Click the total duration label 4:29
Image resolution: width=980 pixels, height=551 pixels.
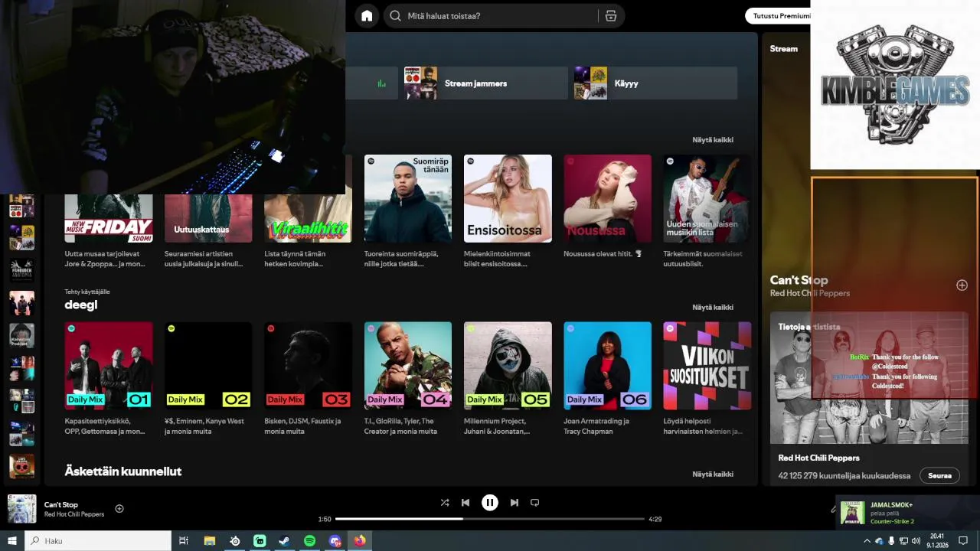tap(655, 519)
